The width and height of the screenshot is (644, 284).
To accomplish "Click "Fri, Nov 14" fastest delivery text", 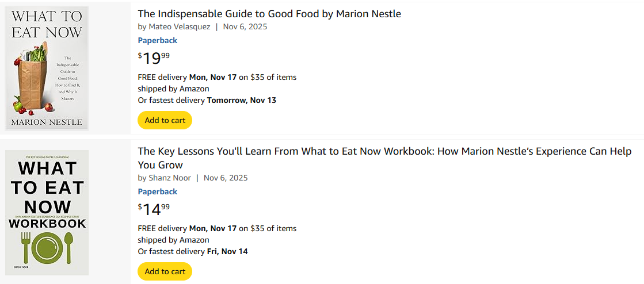I will [227, 251].
